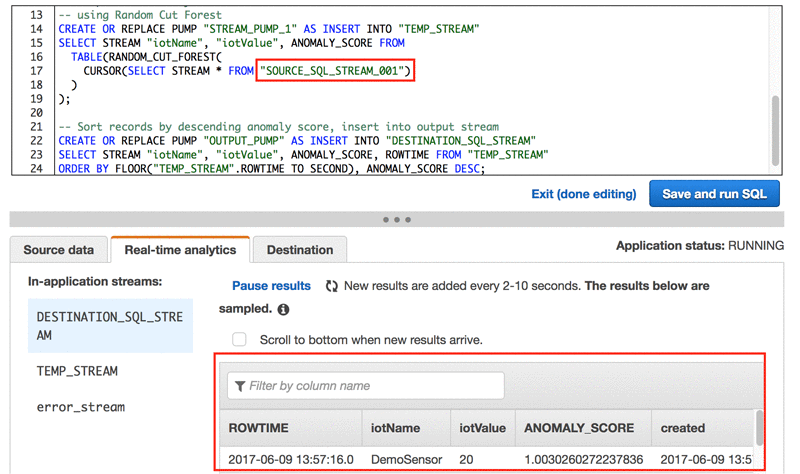800x474 pixels.
Task: Select DESTINATION_SQL_STREAM in the in-application streams list
Action: pos(110,326)
